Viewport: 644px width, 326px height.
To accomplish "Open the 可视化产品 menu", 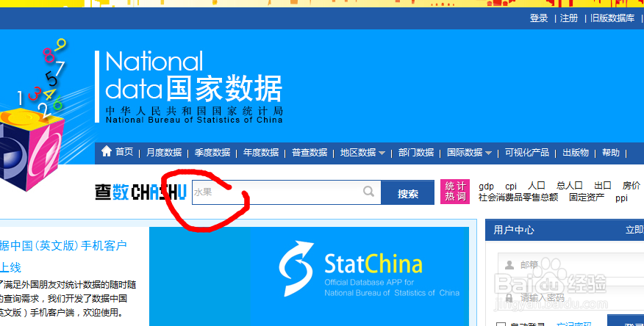I will click(526, 153).
